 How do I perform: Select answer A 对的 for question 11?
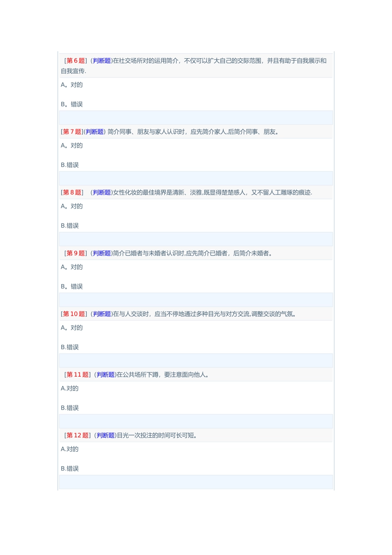pos(70,388)
